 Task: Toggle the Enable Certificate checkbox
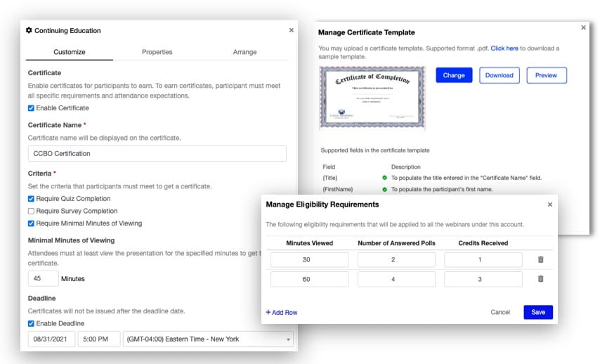31,108
